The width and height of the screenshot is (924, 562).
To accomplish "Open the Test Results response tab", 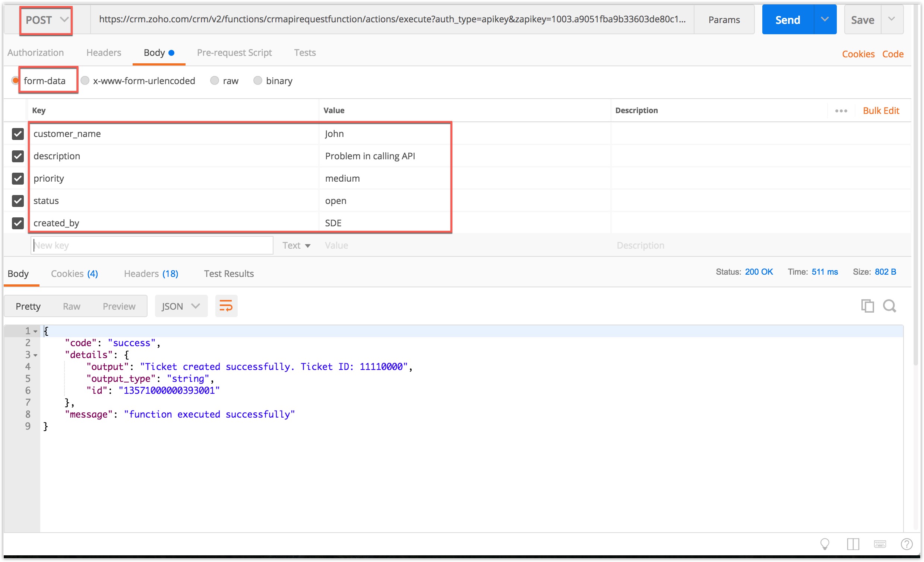I will click(x=229, y=274).
